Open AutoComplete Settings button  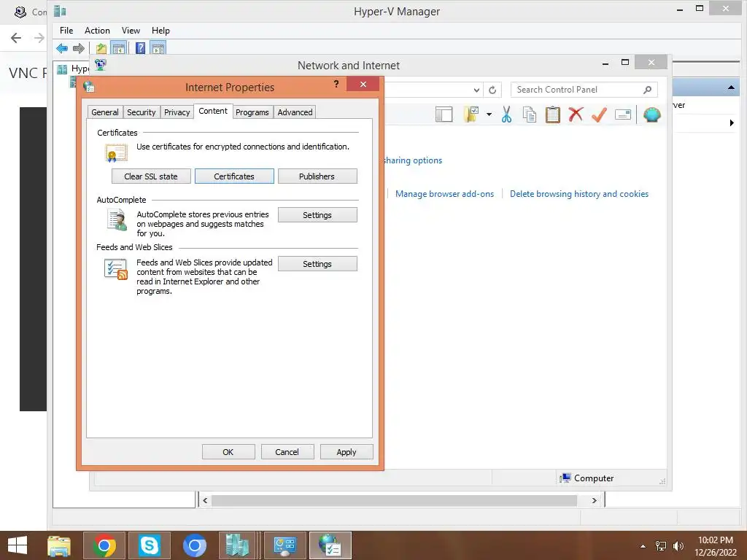(x=317, y=215)
